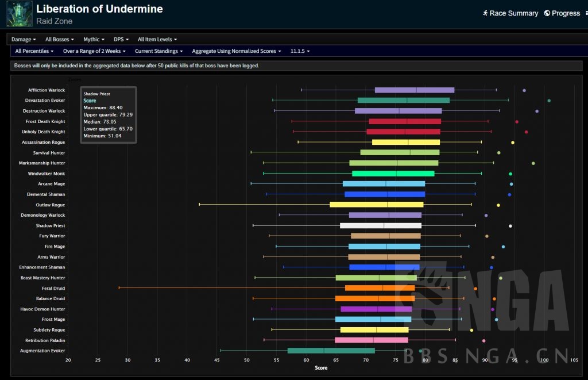Open the Damage metric dropdown
588x380 pixels.
24,40
